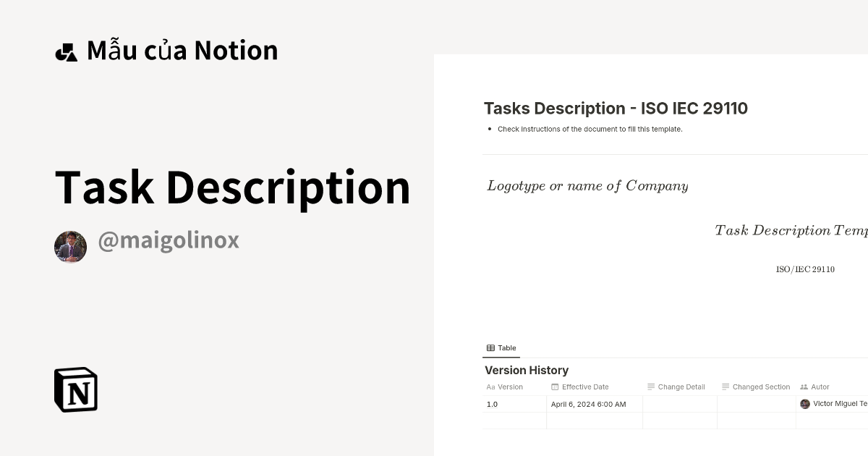Select the bullet about checking document instructions
This screenshot has height=456, width=868.
tap(590, 129)
